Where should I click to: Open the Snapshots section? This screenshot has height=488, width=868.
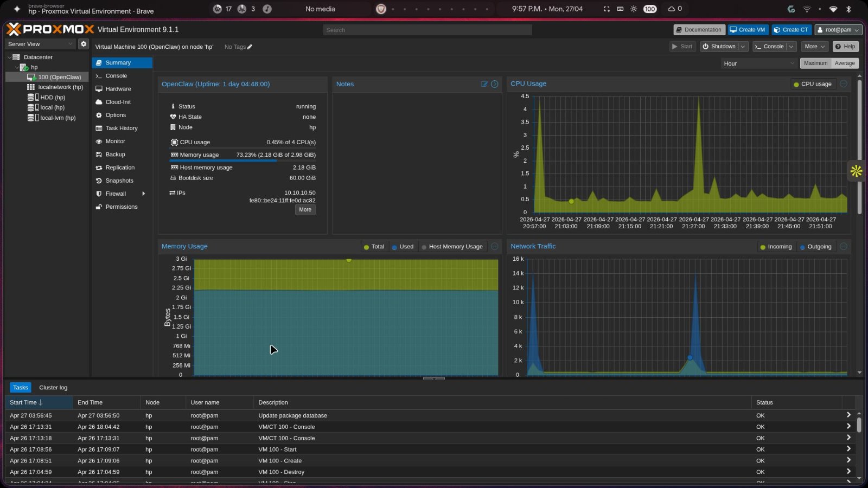tap(122, 181)
